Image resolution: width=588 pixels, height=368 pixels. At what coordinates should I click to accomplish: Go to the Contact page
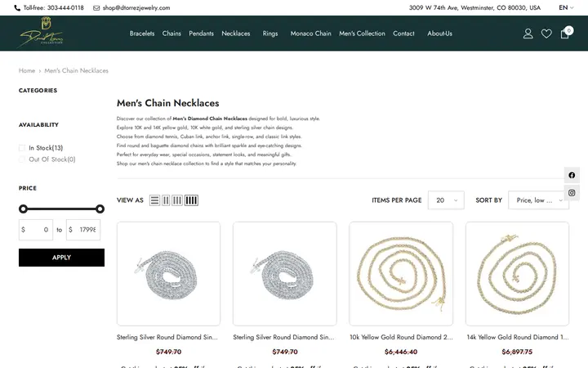coord(404,34)
